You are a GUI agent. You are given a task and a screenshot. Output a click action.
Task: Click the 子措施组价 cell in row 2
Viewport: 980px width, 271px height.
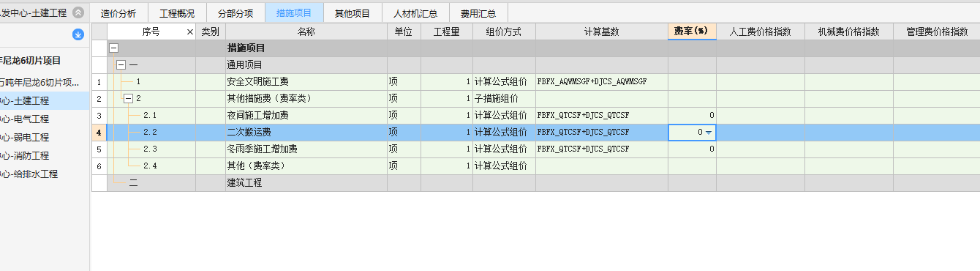click(504, 99)
